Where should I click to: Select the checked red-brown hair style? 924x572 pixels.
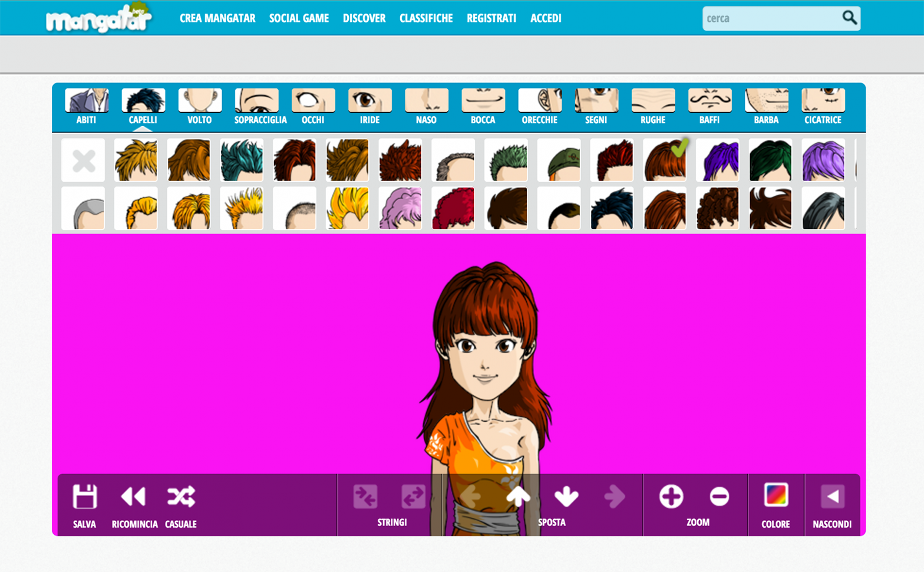pyautogui.click(x=665, y=160)
